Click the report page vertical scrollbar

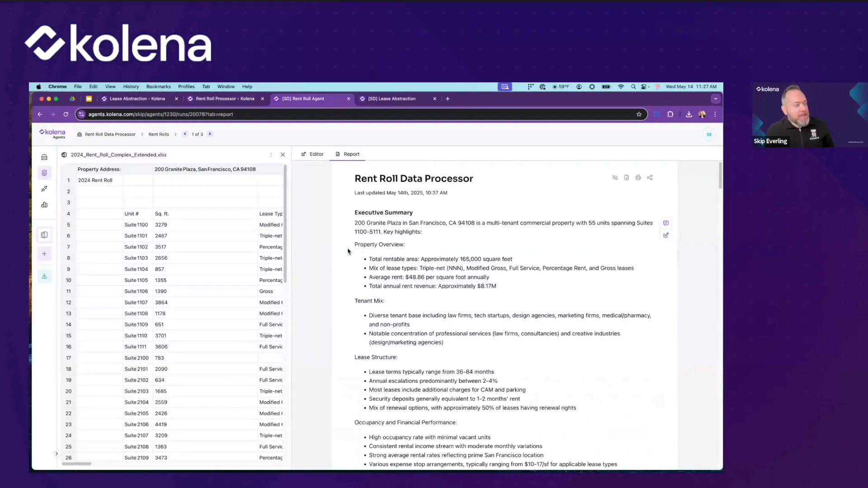[720, 175]
